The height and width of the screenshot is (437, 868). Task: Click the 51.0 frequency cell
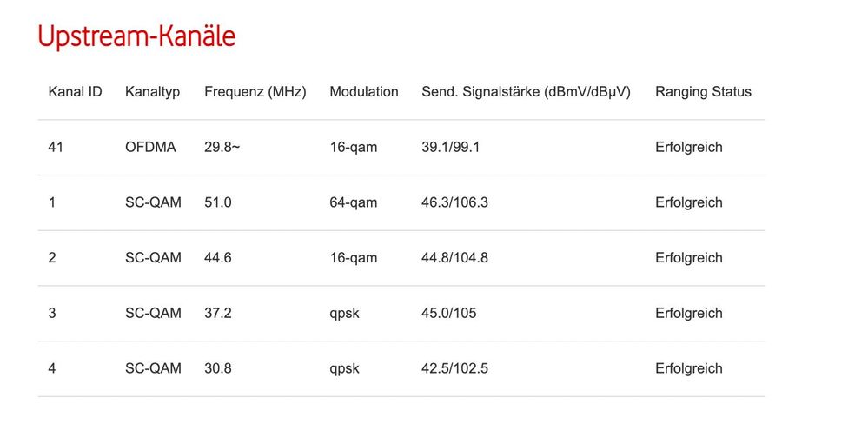217,202
